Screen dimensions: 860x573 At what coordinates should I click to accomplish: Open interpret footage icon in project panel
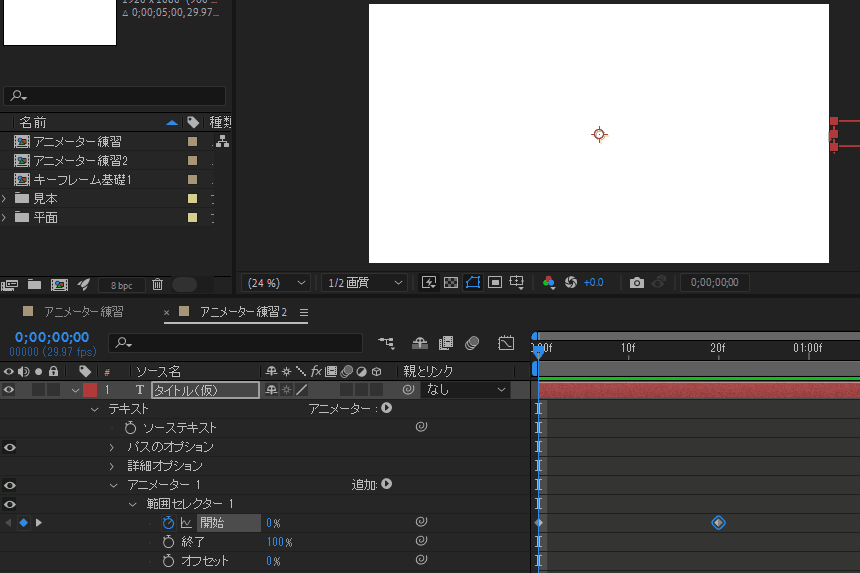[x=9, y=285]
